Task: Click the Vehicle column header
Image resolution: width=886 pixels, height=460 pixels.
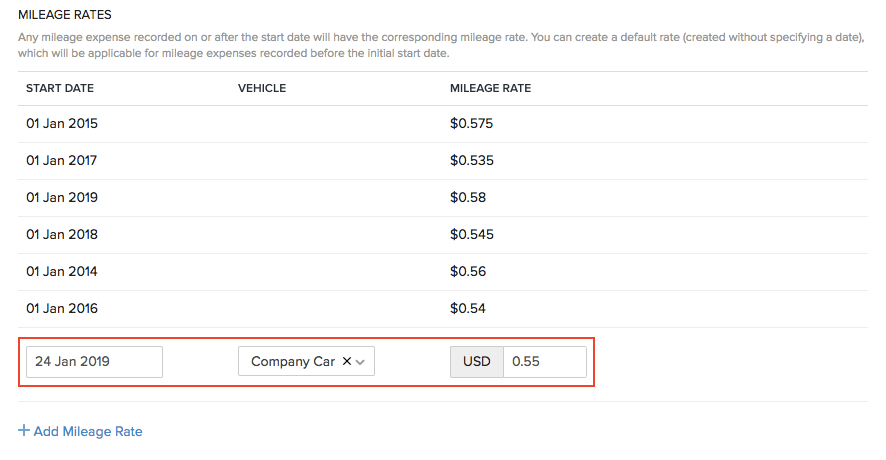Action: 262,88
